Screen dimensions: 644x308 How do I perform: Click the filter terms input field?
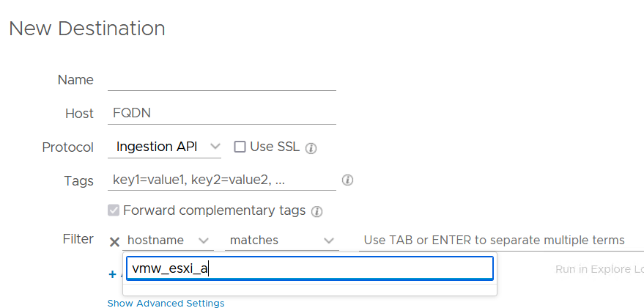pos(498,241)
